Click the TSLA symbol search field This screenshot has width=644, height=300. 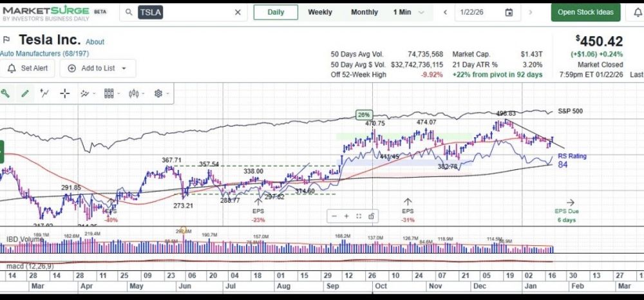187,12
